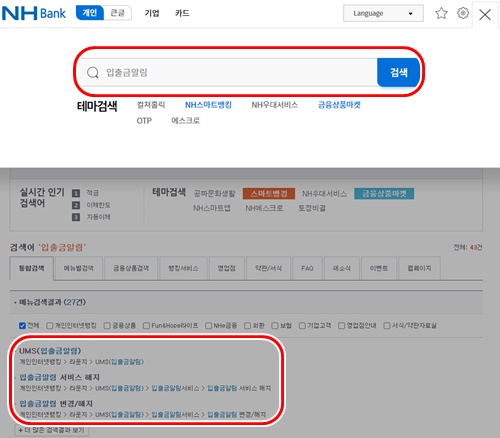Select 금융상품마켓 theme link in overlay
Screen dimensions: 500x438
339,105
